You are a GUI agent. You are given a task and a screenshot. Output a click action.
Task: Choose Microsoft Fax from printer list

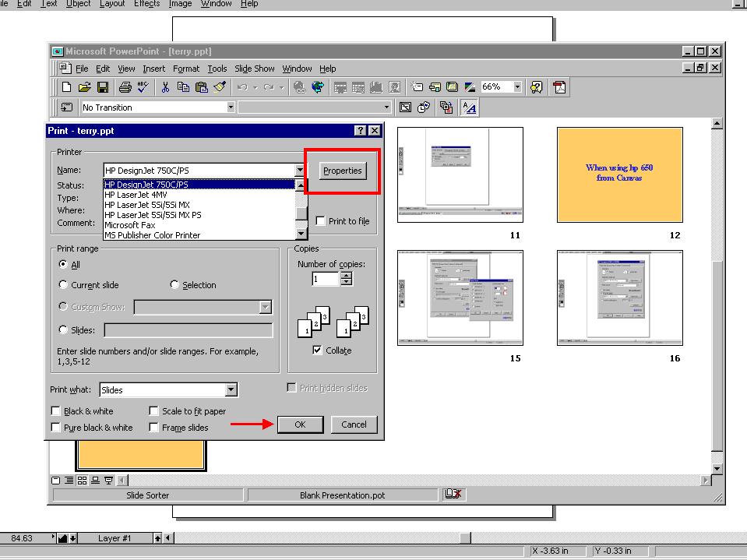199,225
